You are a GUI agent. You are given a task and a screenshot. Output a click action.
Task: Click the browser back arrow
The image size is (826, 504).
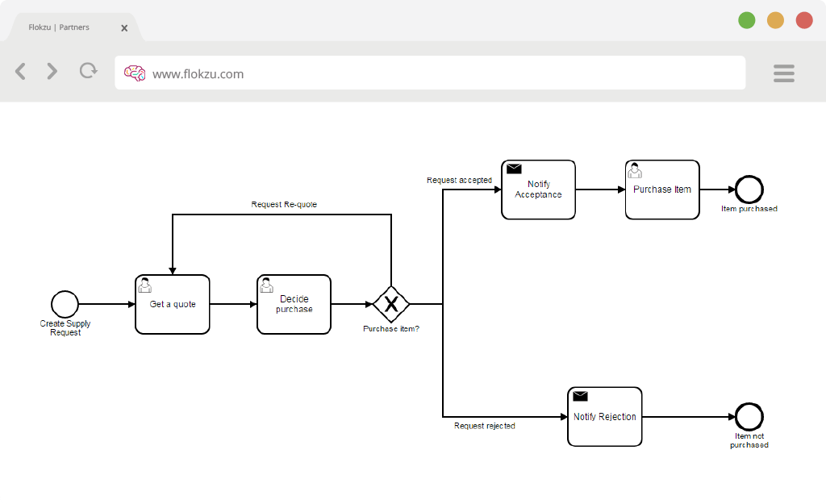point(20,71)
